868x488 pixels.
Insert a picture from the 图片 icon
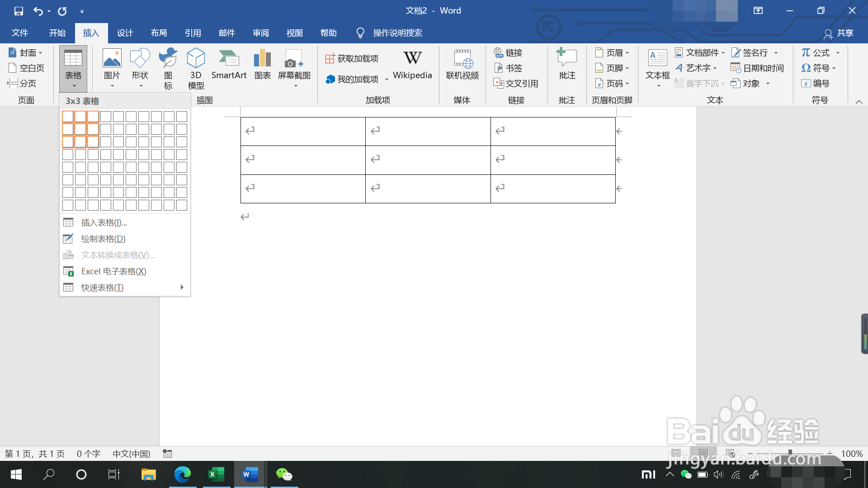pos(112,68)
